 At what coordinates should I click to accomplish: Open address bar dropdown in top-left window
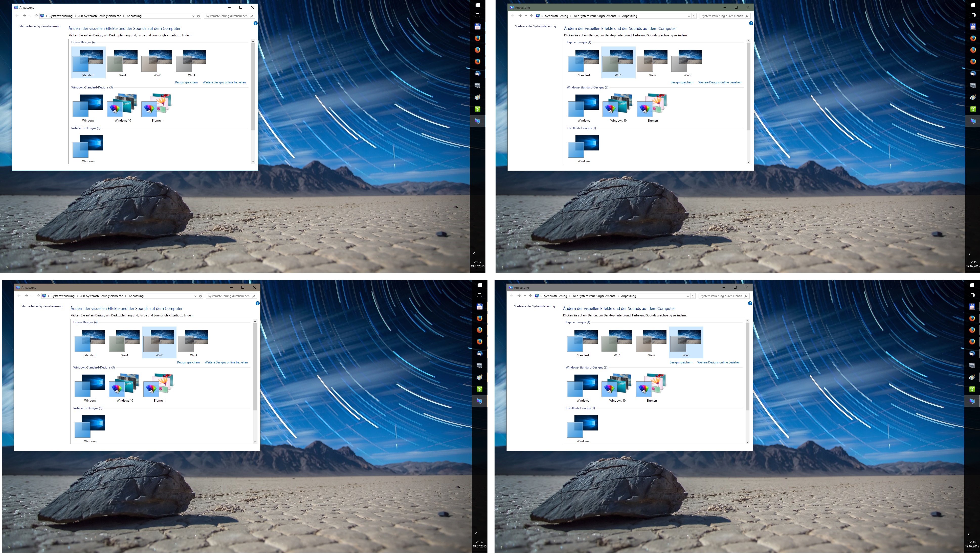(193, 16)
